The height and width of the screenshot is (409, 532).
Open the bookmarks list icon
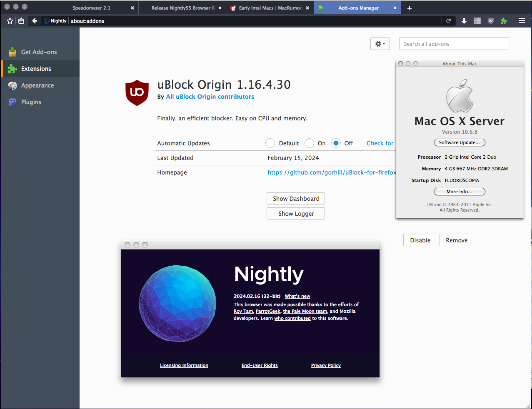tap(21, 21)
